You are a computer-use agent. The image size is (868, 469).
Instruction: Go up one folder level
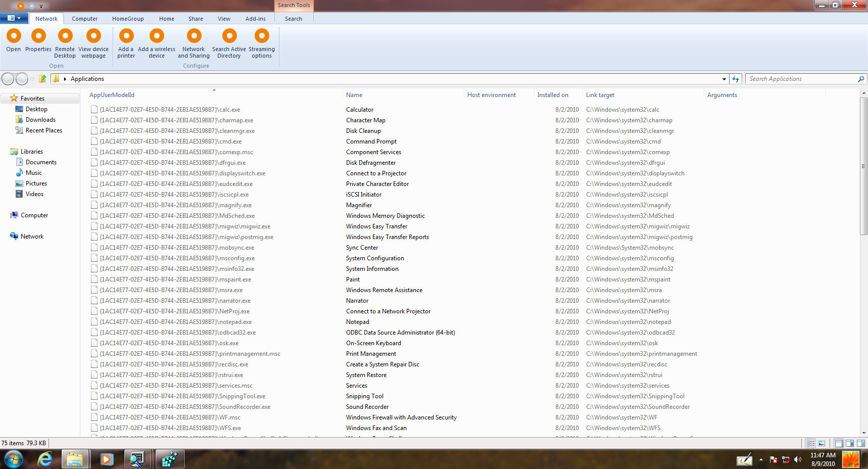pos(43,79)
